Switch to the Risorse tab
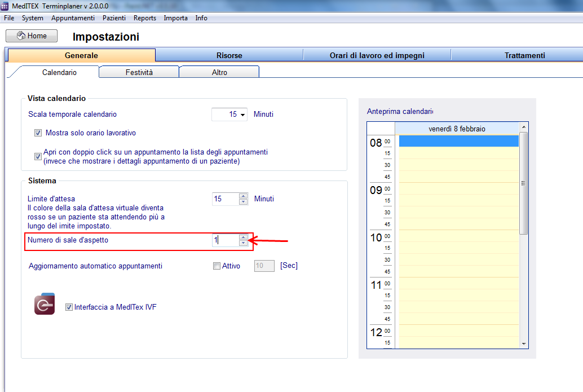The image size is (583, 392). click(x=229, y=55)
